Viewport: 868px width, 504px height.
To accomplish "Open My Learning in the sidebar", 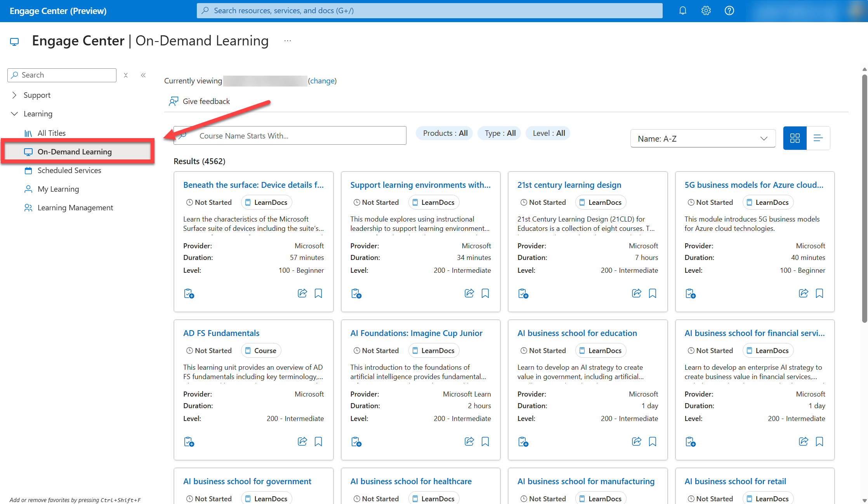I will [x=57, y=189].
